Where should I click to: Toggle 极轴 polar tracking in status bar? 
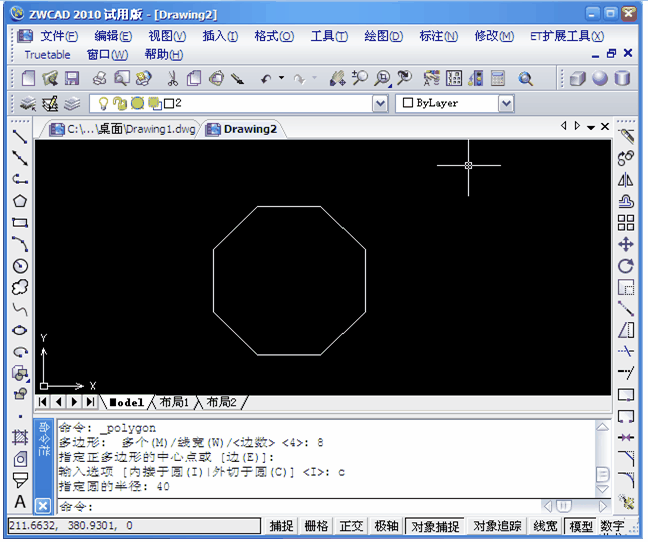point(386,525)
